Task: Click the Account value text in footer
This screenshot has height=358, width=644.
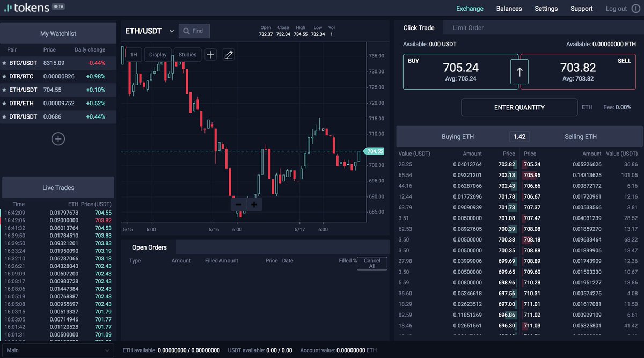Action: 338,350
